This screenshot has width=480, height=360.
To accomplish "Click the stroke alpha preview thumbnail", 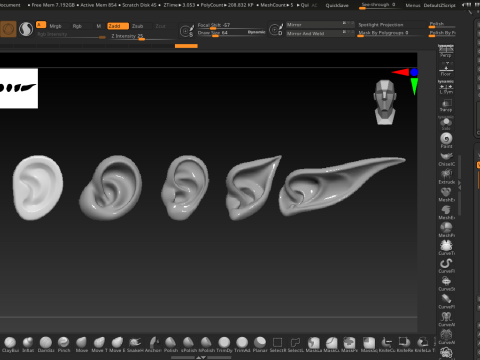I will pos(19,88).
